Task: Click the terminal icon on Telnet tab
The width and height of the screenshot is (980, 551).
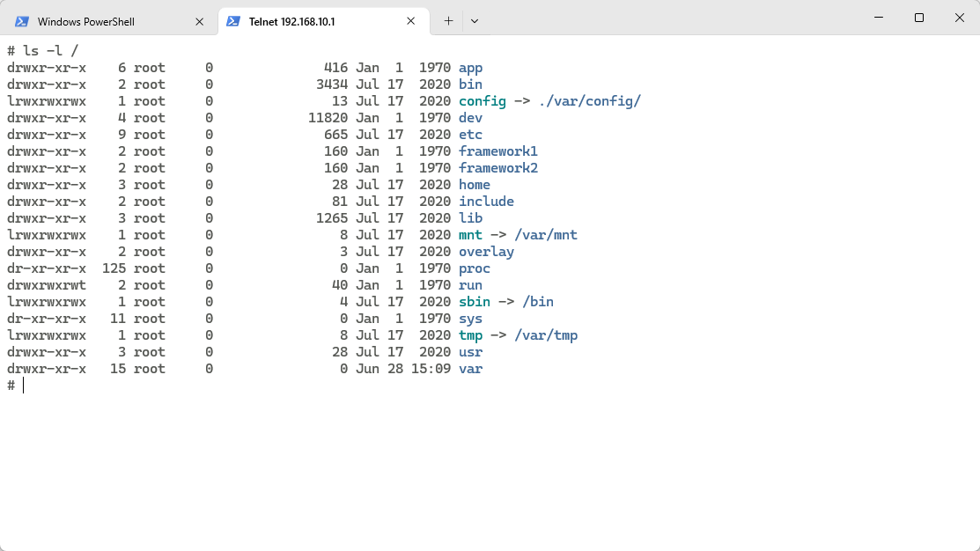Action: [233, 21]
